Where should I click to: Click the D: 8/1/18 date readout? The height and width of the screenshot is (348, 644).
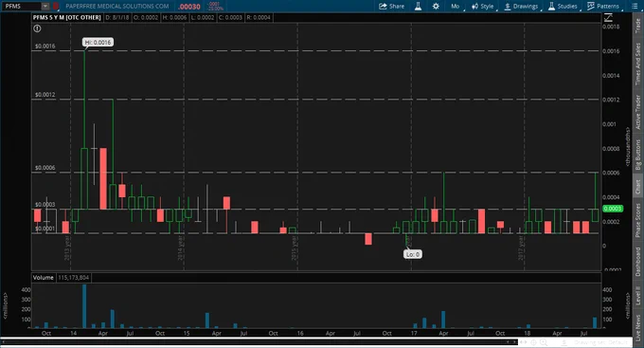116,17
